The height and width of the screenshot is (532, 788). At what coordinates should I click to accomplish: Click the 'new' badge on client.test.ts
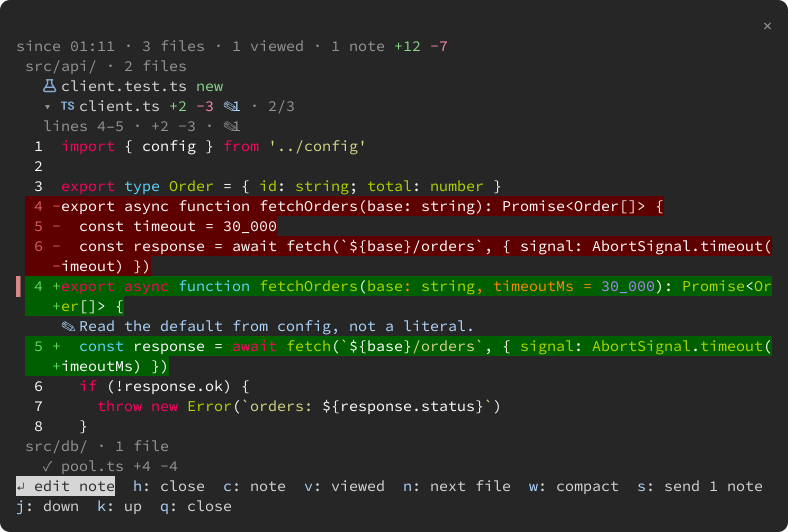(x=209, y=86)
